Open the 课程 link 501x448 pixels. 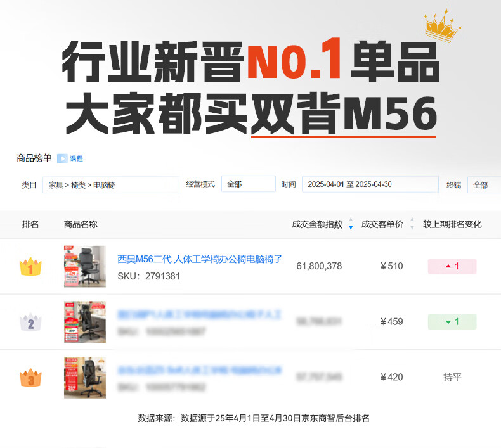tap(76, 158)
